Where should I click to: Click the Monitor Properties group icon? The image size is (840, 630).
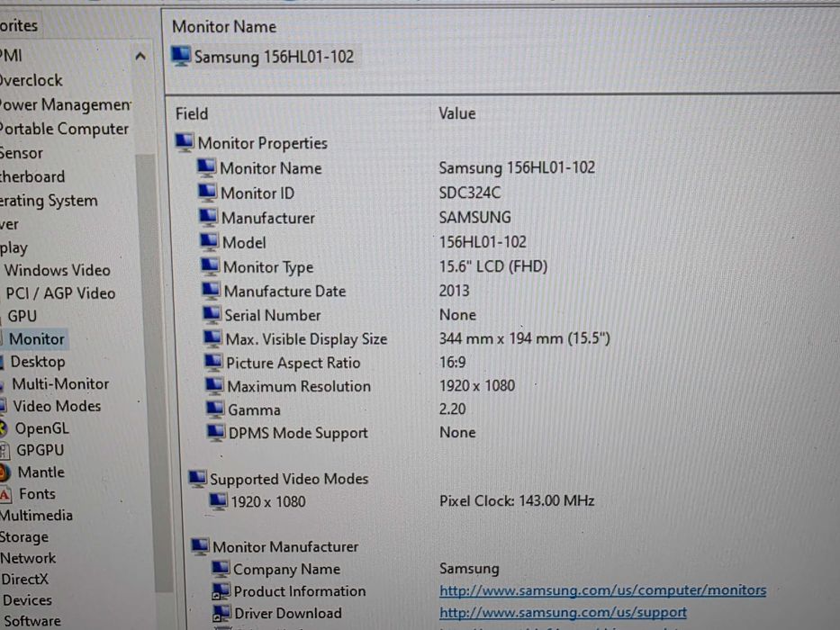pyautogui.click(x=185, y=142)
